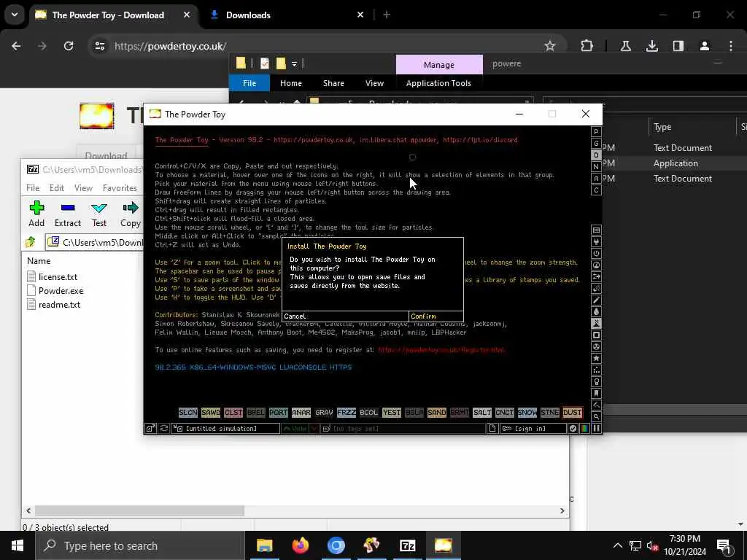This screenshot has height=560, width=747.
Task: Click Test in the 7-Zip toolbar
Action: pos(99,214)
